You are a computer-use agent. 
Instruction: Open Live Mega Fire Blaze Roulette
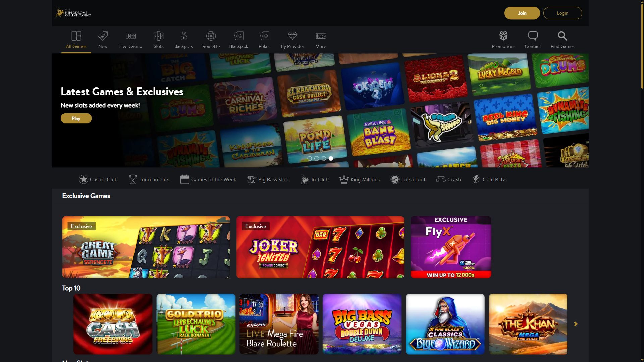(x=279, y=324)
